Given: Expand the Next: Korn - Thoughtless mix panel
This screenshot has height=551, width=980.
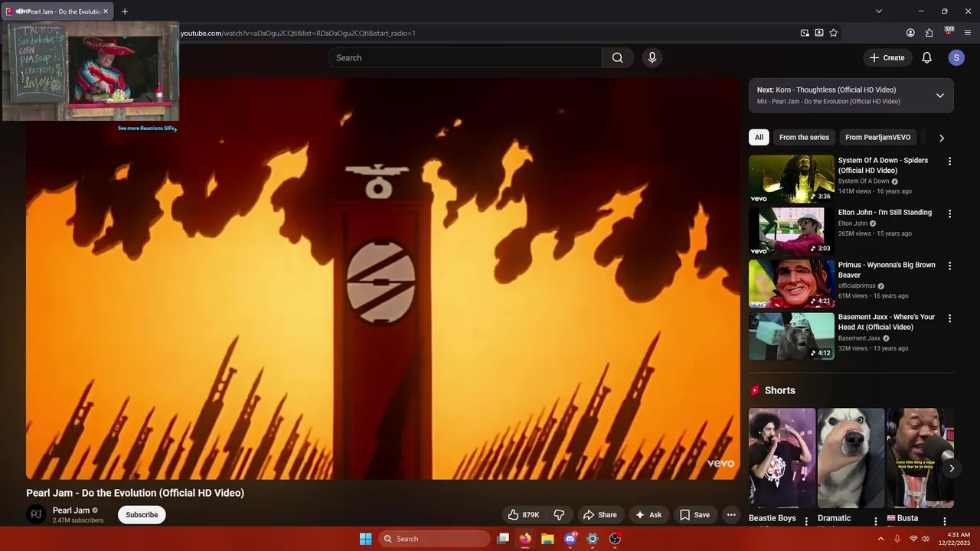Looking at the screenshot, I should (x=940, y=96).
